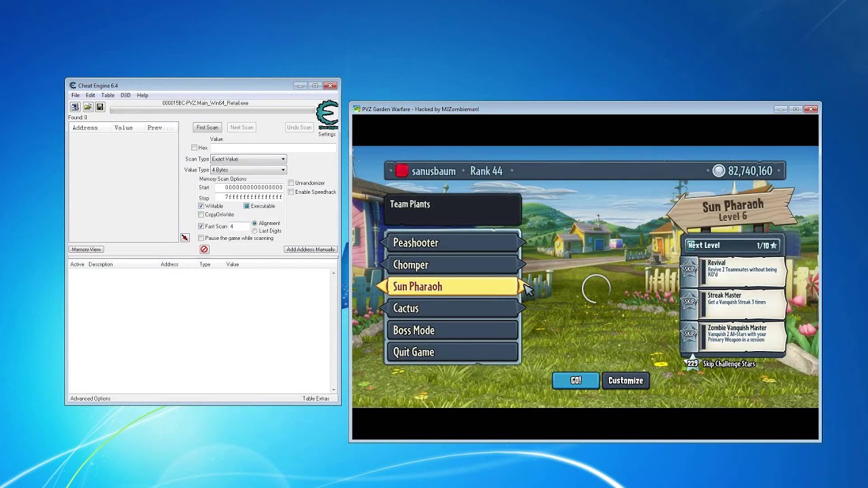Image resolution: width=868 pixels, height=488 pixels.
Task: Open the Table menu
Action: 108,96
